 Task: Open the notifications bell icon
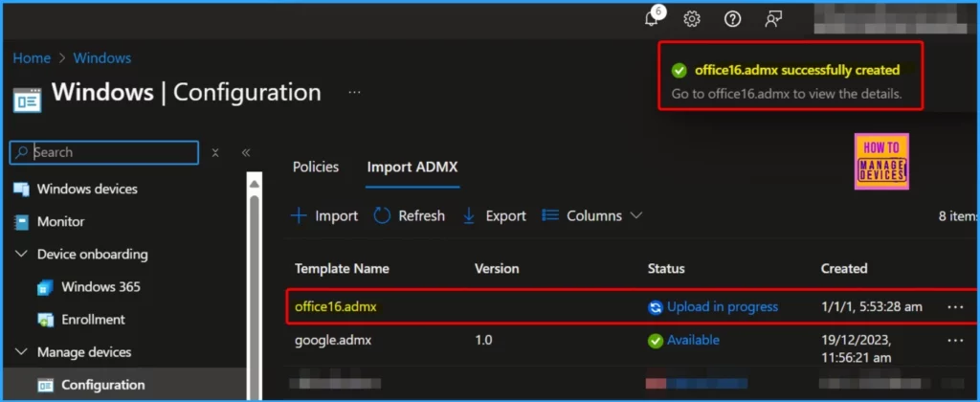pyautogui.click(x=652, y=19)
